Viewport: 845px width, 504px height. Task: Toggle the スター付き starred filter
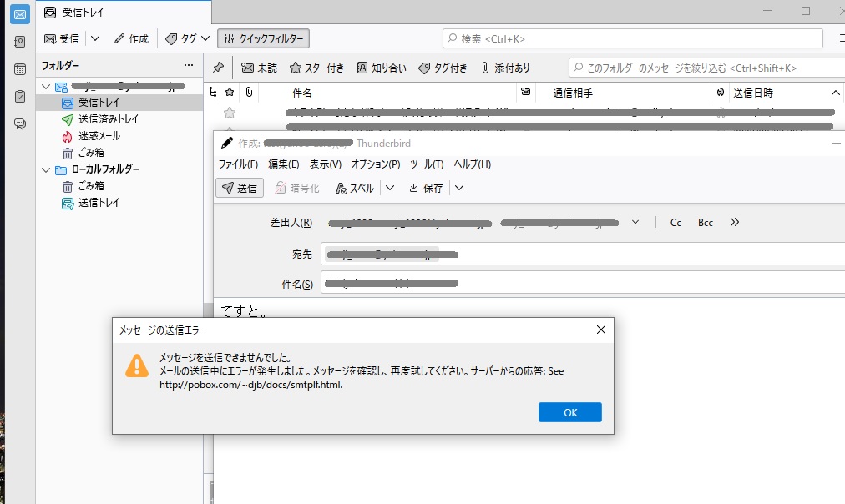pos(316,68)
